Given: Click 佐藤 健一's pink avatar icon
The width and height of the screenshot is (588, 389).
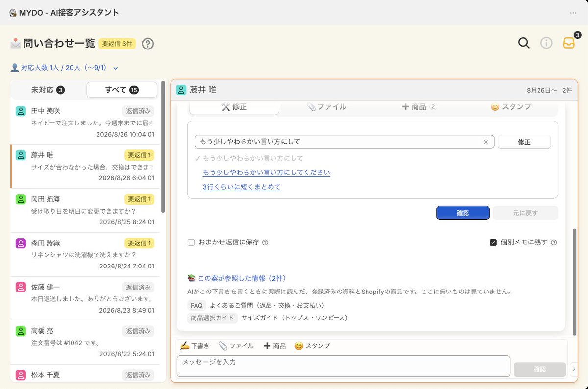Looking at the screenshot, I should click(x=21, y=287).
